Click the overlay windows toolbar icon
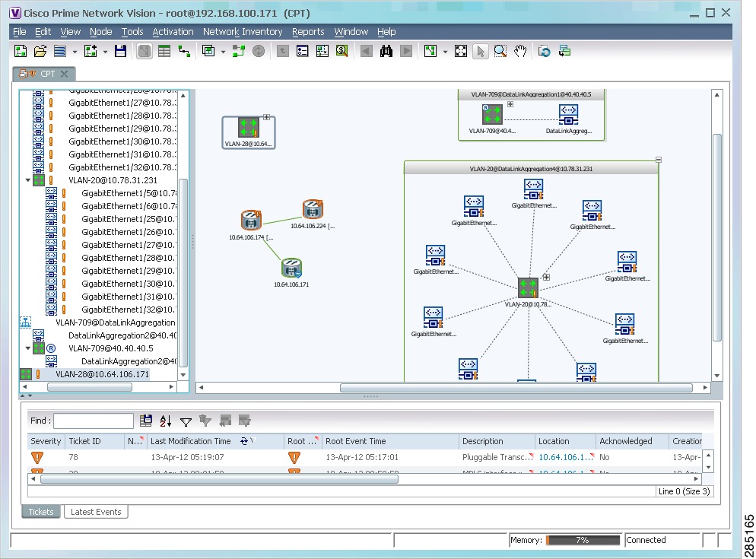Viewport: 756px width, 559px height. click(208, 51)
